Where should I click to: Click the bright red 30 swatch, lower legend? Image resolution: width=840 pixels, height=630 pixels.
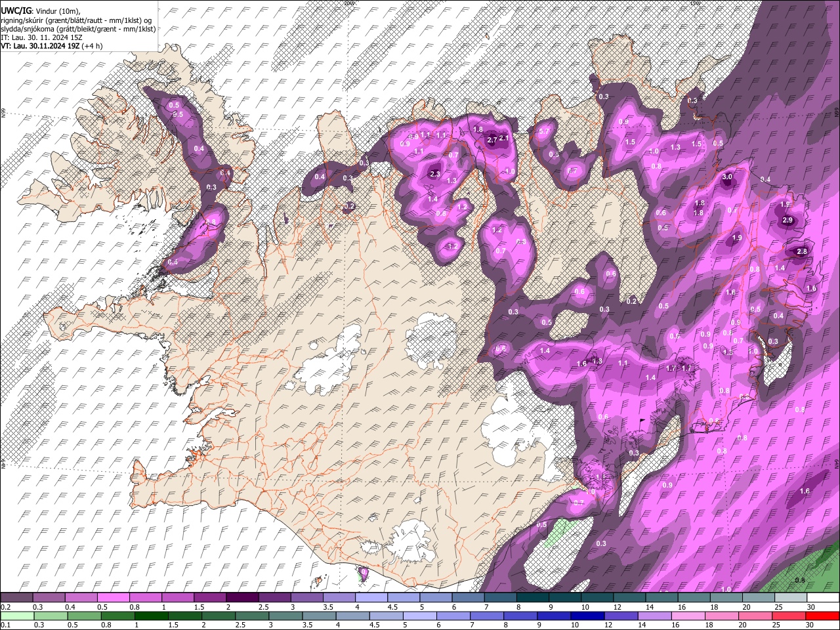(x=822, y=616)
